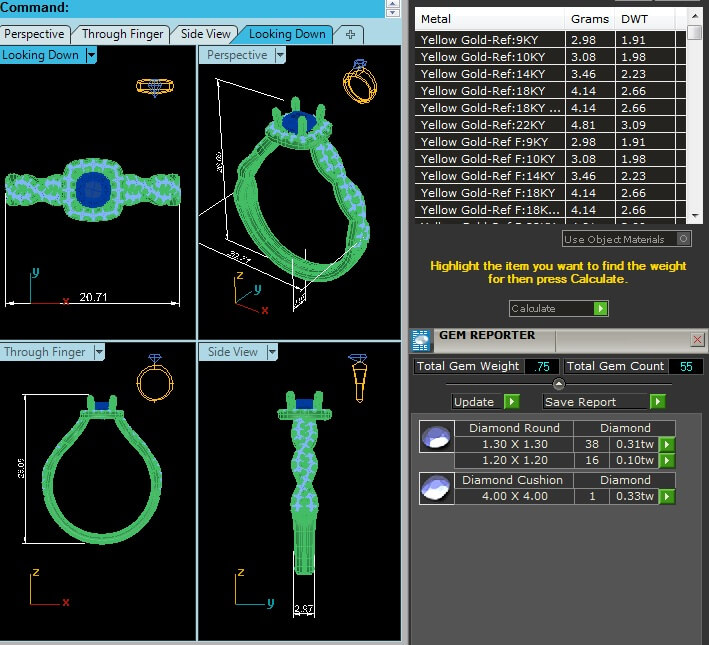Image resolution: width=709 pixels, height=645 pixels.
Task: Click the Diamond Round gem icon
Action: tap(435, 437)
